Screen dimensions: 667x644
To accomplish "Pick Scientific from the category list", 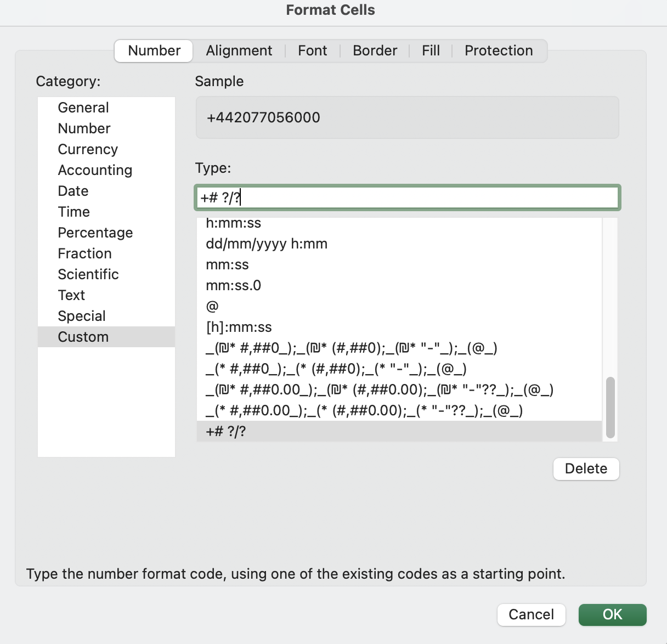I will point(88,274).
